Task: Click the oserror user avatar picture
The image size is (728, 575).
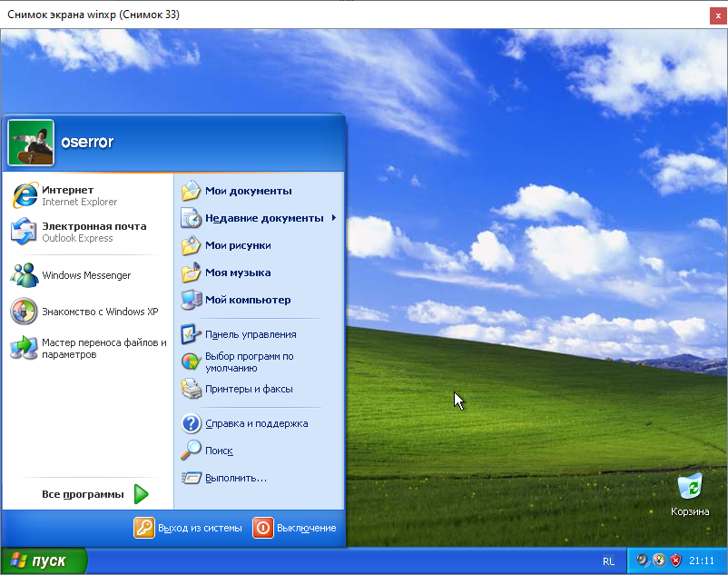Action: click(31, 142)
